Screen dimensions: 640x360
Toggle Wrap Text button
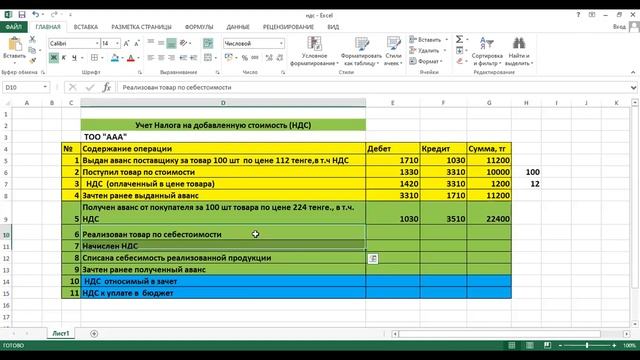(x=208, y=43)
